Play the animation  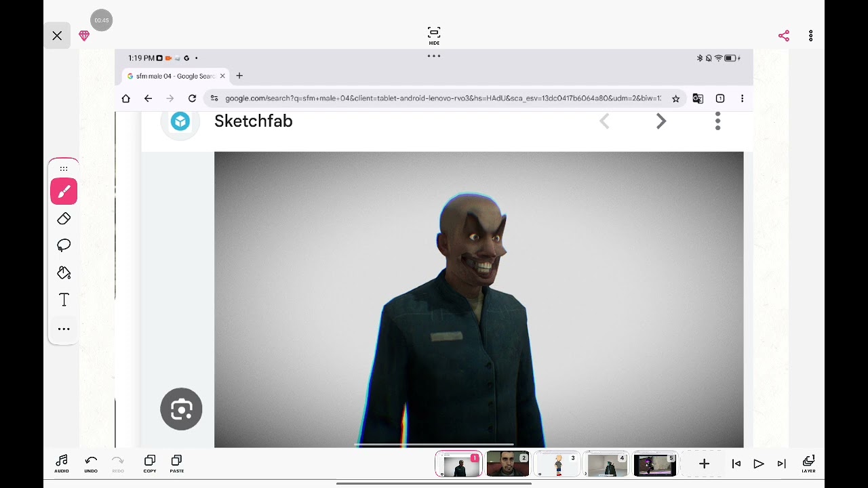click(759, 464)
